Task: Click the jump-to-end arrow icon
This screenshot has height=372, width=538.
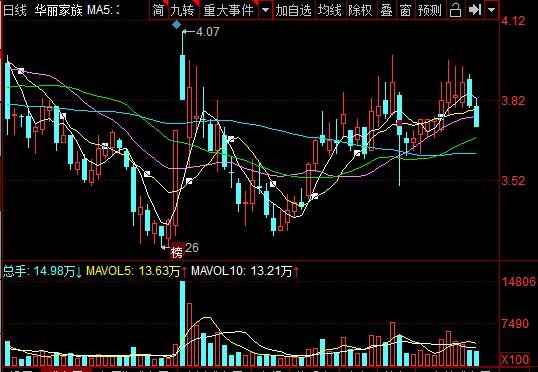Action: (x=475, y=10)
